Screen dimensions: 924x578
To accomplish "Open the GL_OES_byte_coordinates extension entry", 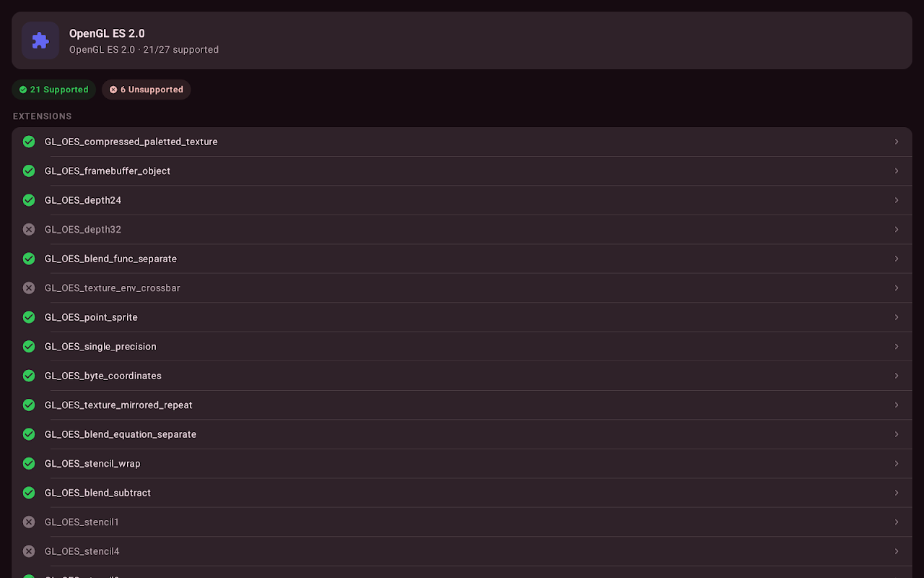I will tap(103, 376).
